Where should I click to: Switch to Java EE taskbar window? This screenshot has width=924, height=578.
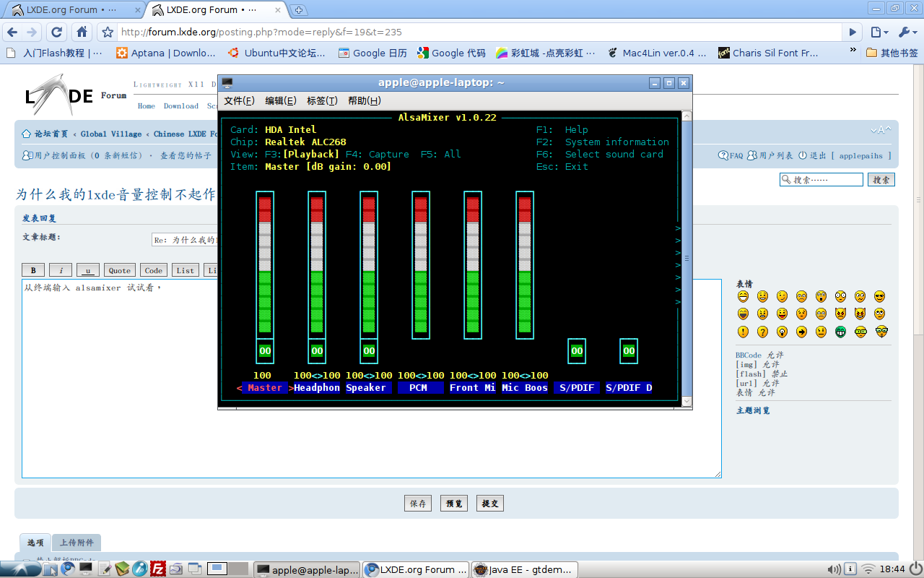coord(524,569)
